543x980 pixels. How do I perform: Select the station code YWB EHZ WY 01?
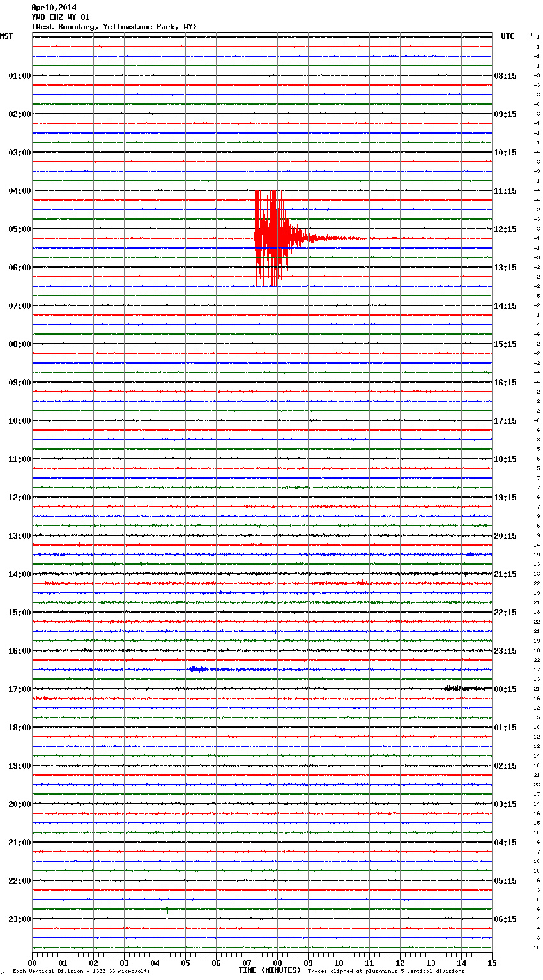click(61, 17)
